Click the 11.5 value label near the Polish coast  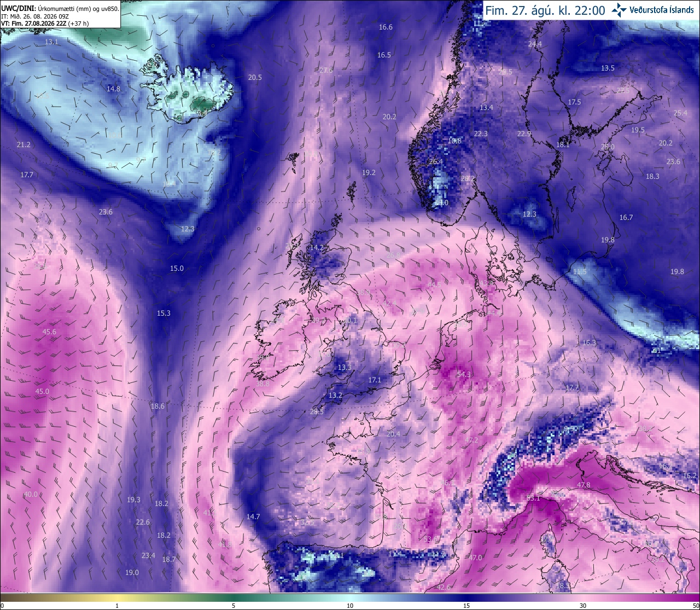[580, 272]
